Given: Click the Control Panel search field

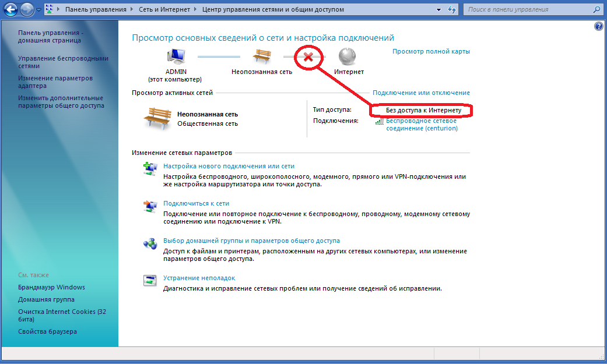Looking at the screenshot, I should pyautogui.click(x=528, y=10).
